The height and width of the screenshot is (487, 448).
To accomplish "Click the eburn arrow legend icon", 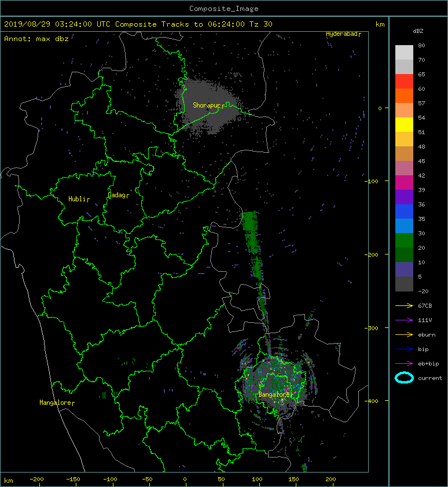I will [404, 335].
